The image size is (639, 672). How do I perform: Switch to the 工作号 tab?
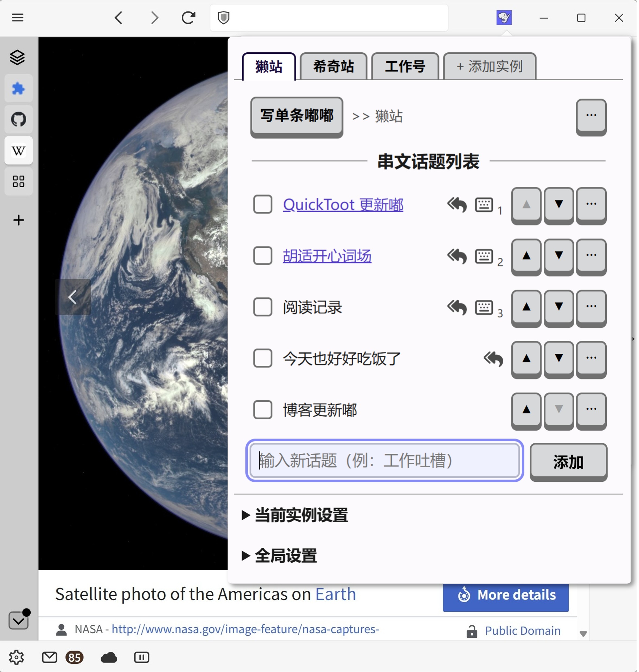(x=405, y=67)
